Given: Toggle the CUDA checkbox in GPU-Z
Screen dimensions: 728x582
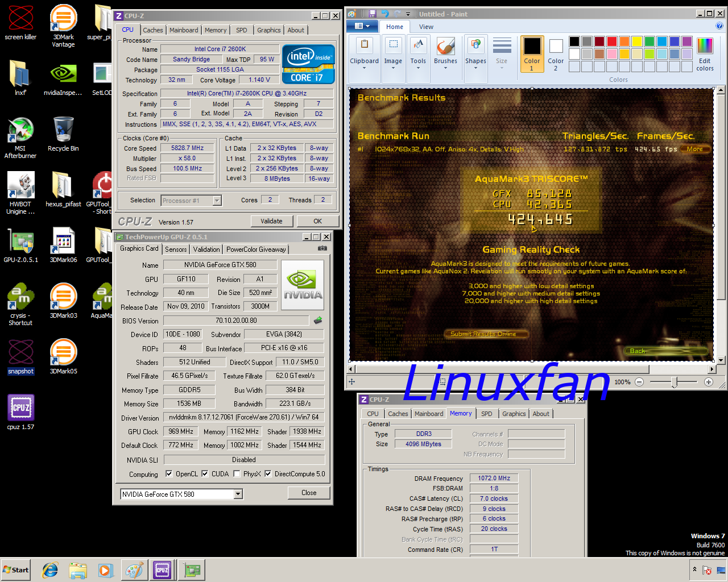Looking at the screenshot, I should click(205, 473).
